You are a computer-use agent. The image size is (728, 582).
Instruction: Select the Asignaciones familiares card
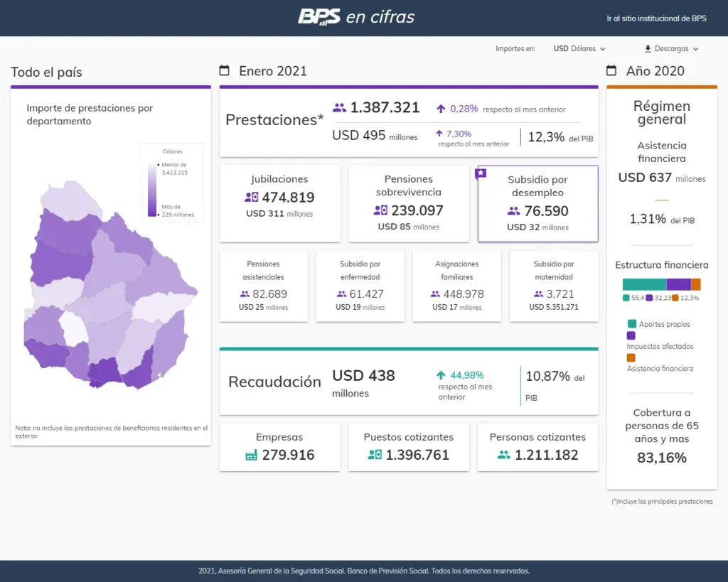point(457,286)
